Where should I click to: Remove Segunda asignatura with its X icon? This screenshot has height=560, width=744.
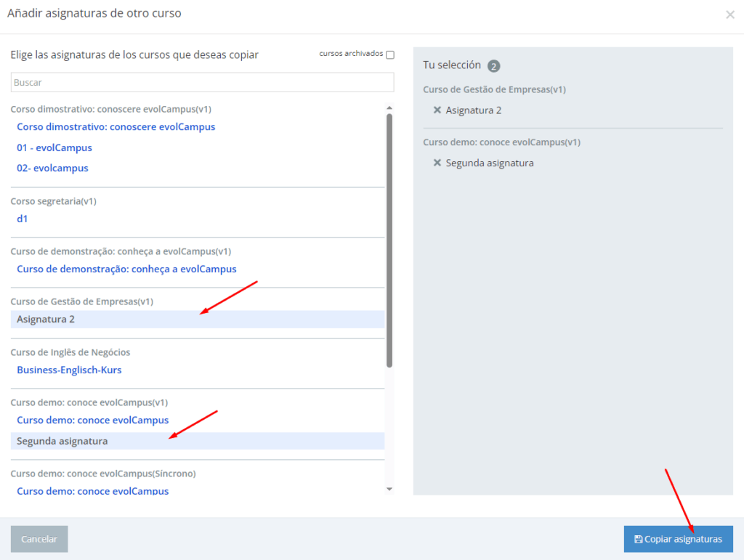click(437, 163)
